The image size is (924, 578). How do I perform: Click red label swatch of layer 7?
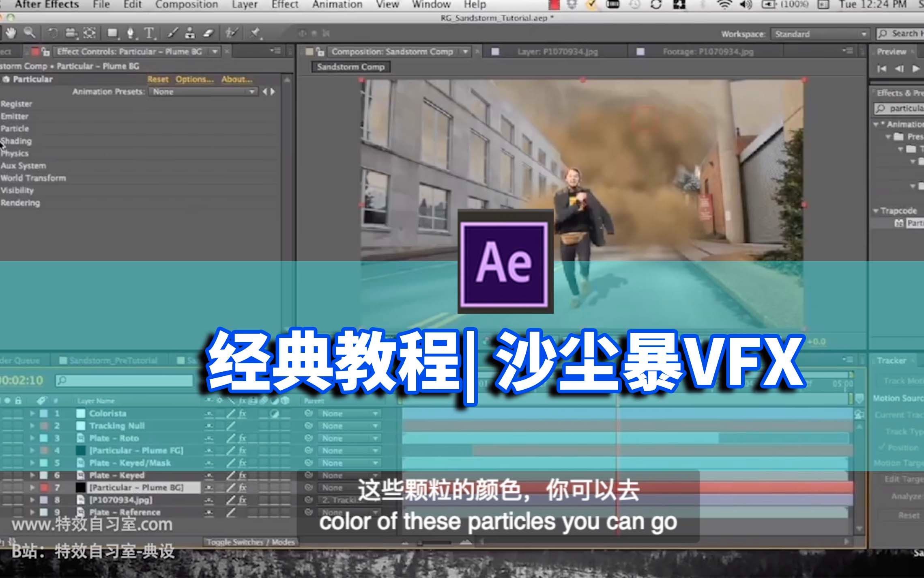click(x=44, y=487)
